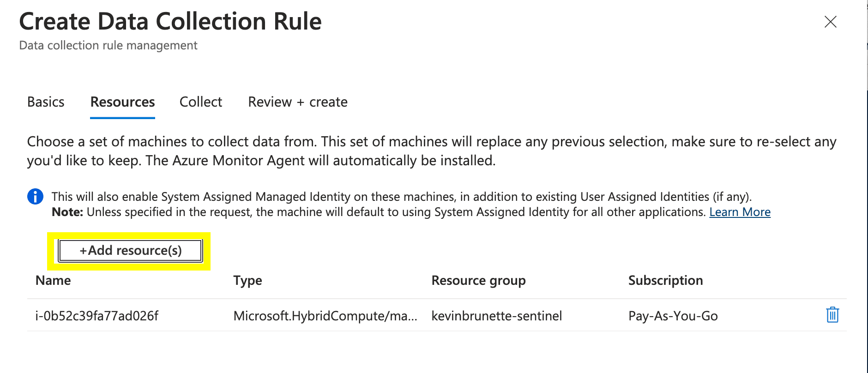Screen dimensions: 868x373
Task: Click the Pay-As-You-Go subscription cell
Action: (x=673, y=316)
